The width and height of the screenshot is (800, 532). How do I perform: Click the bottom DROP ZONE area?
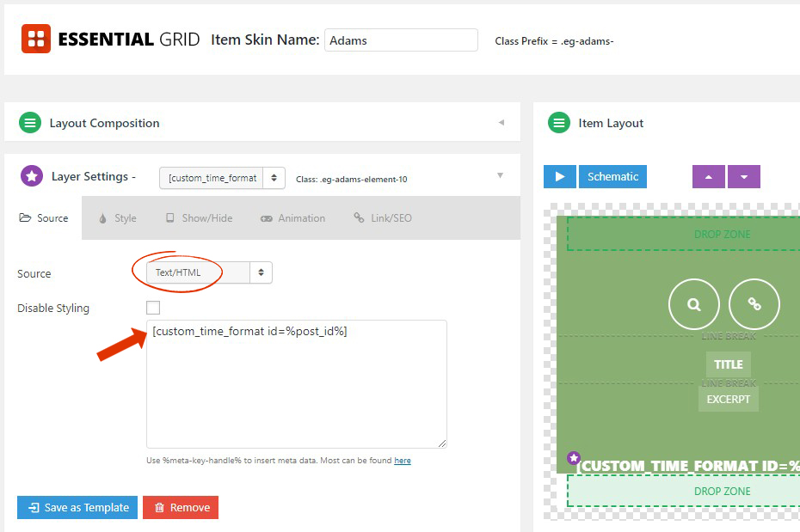[x=684, y=492]
